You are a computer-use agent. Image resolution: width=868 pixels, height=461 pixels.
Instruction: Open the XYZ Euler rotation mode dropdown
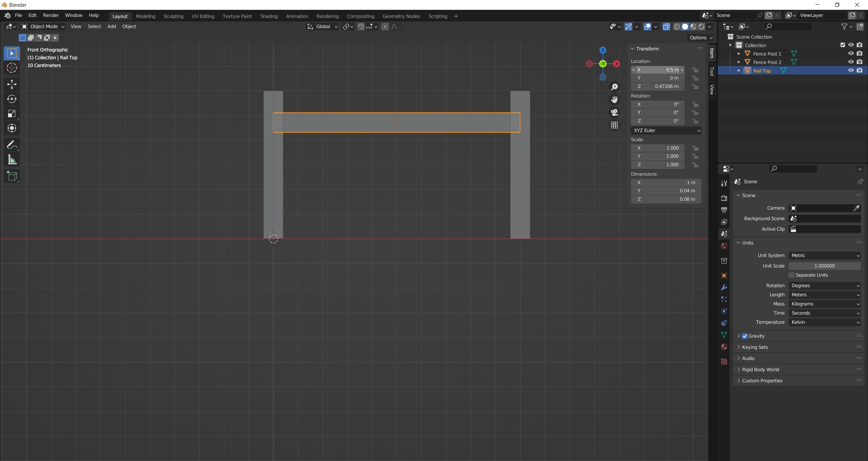click(x=666, y=130)
